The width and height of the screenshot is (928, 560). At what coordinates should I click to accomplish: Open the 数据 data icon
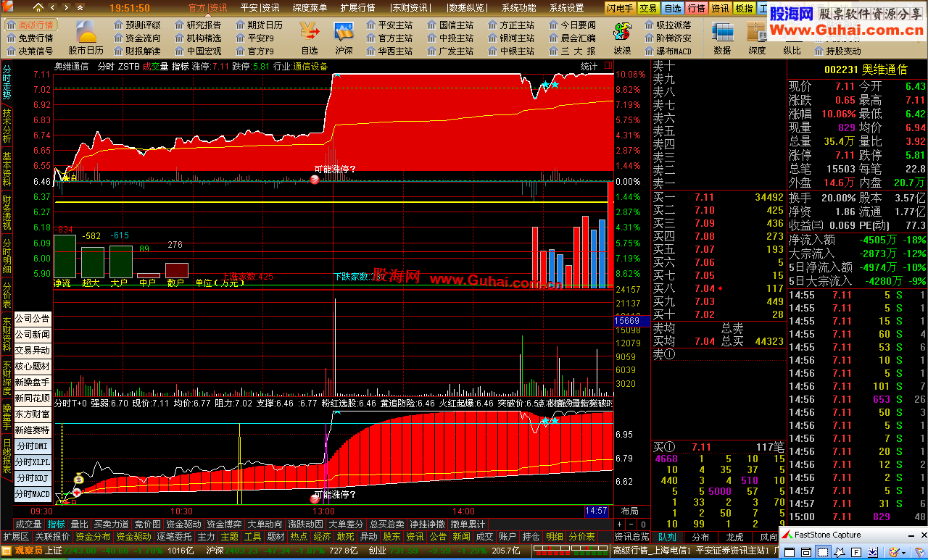point(722,38)
